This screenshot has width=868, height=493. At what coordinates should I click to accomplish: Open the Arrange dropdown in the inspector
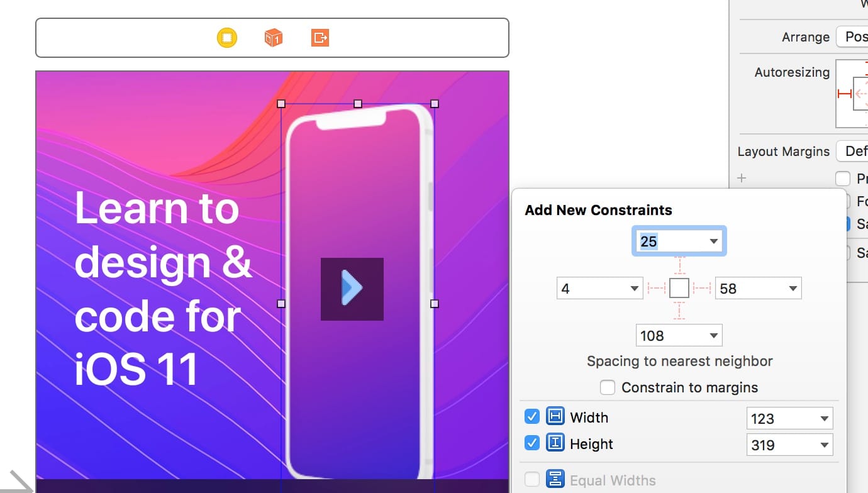point(852,36)
